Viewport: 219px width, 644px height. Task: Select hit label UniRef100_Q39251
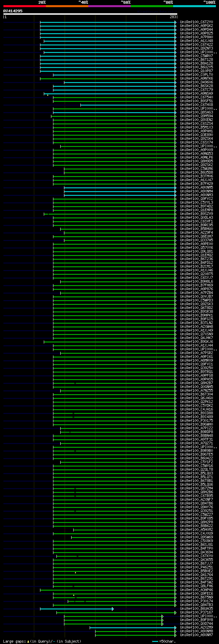coord(196,511)
